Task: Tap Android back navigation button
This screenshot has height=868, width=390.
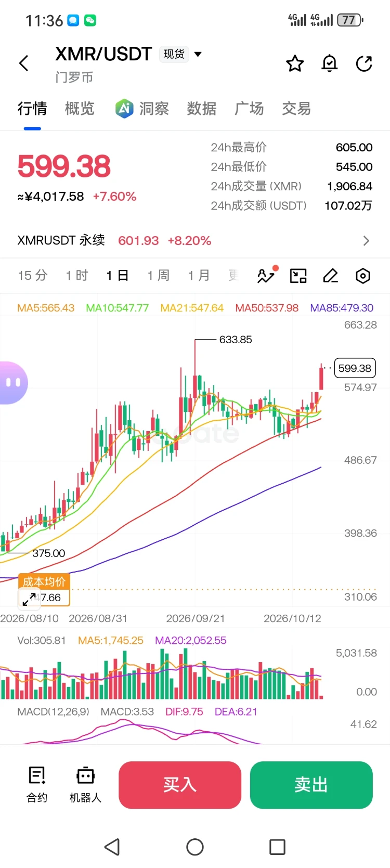Action: click(112, 847)
